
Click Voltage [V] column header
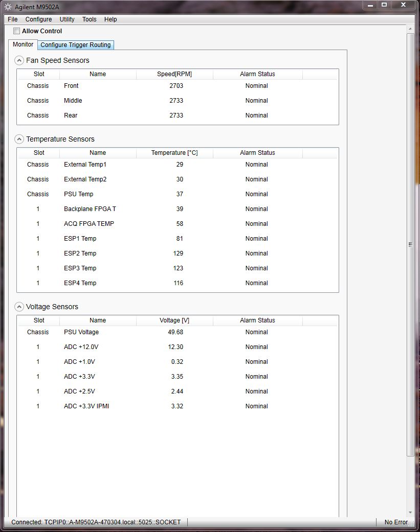[174, 320]
